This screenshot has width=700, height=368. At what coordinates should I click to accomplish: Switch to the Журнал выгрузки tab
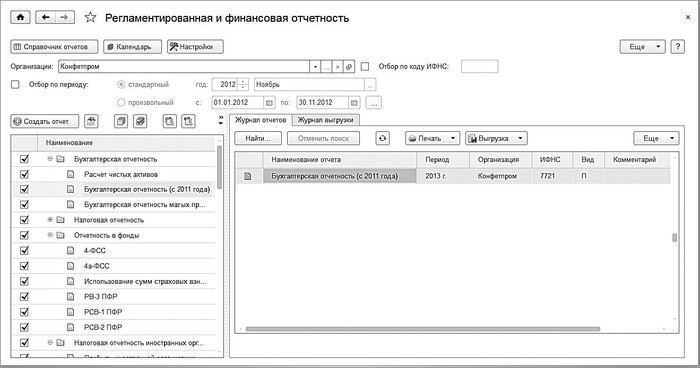pos(325,120)
